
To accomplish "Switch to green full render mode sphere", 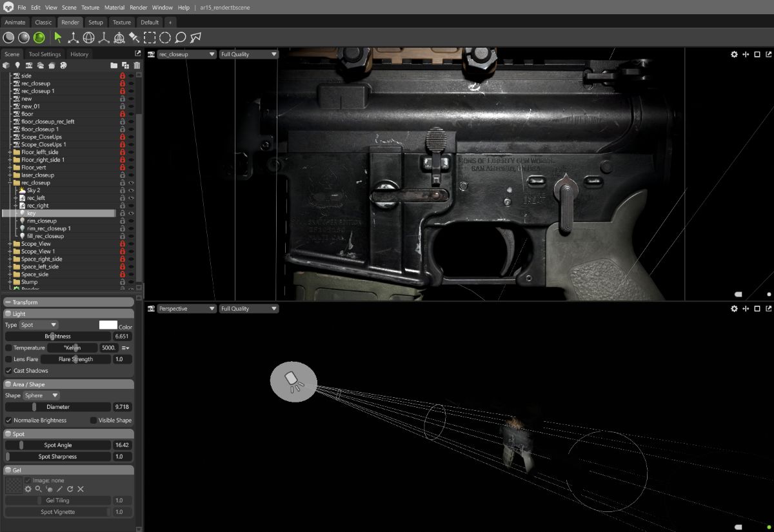I will [39, 37].
